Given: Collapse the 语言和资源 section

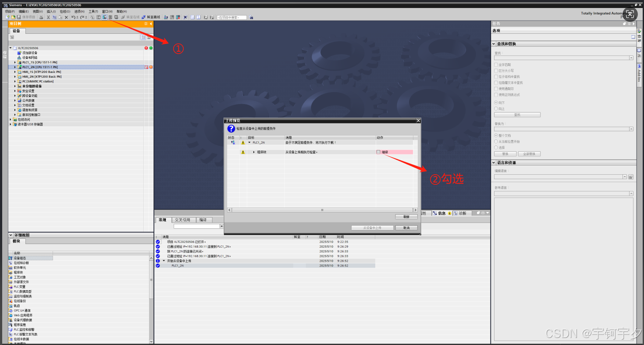Looking at the screenshot, I should pos(494,162).
